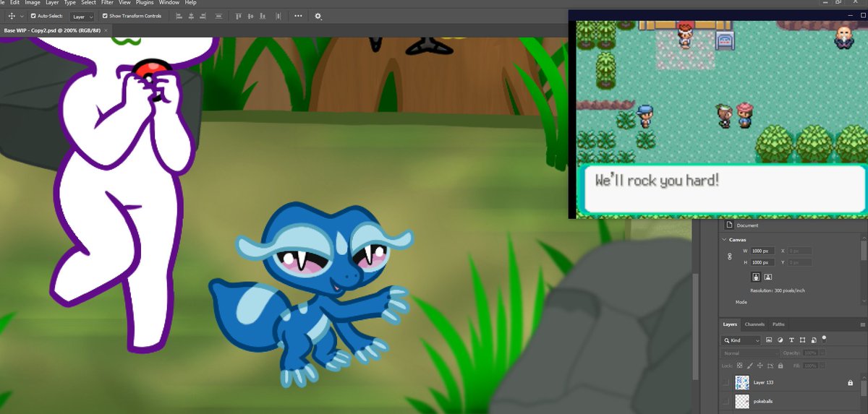Click Align bottom edges icon
Viewport: 868px width, 414px height.
point(263,15)
